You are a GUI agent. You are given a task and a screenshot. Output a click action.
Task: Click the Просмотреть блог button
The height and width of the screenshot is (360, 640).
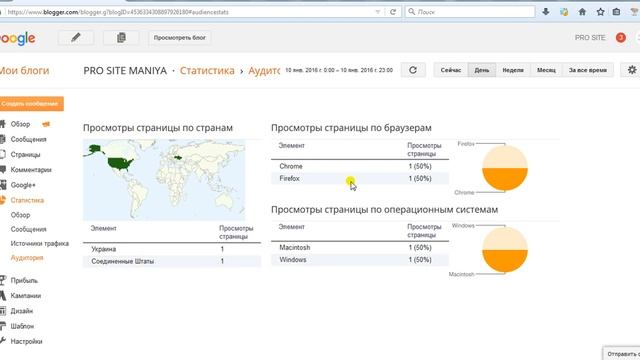(180, 38)
